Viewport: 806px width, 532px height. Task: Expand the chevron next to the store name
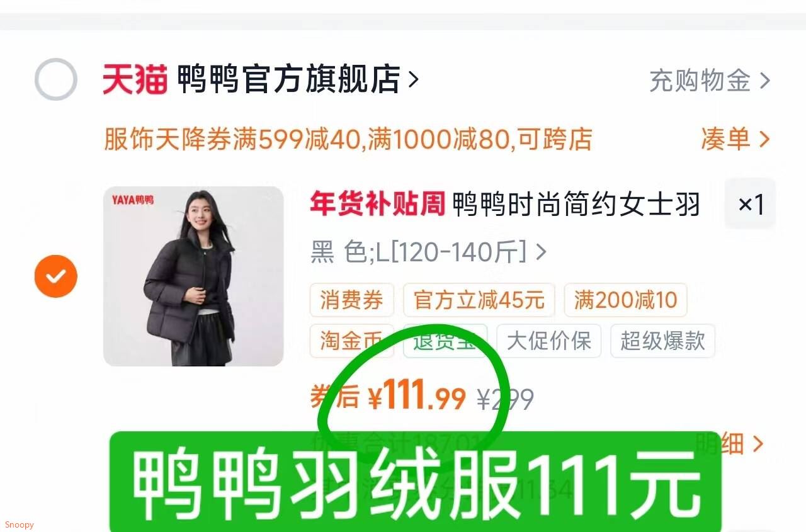[x=414, y=80]
